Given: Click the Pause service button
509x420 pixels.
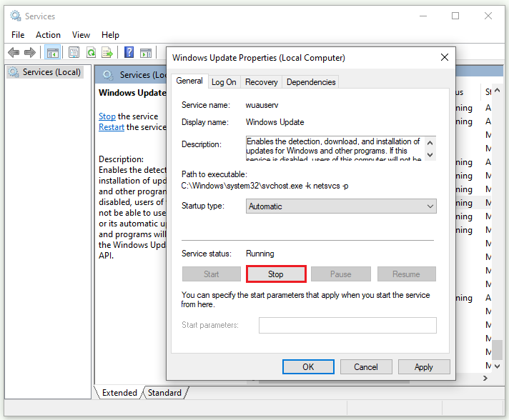Looking at the screenshot, I should pos(341,274).
